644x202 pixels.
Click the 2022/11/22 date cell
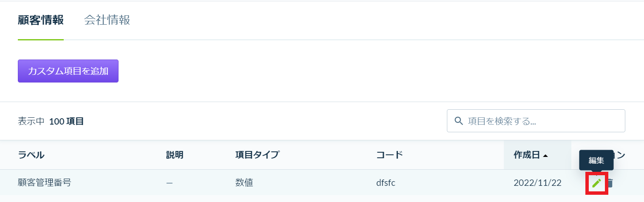tap(537, 183)
